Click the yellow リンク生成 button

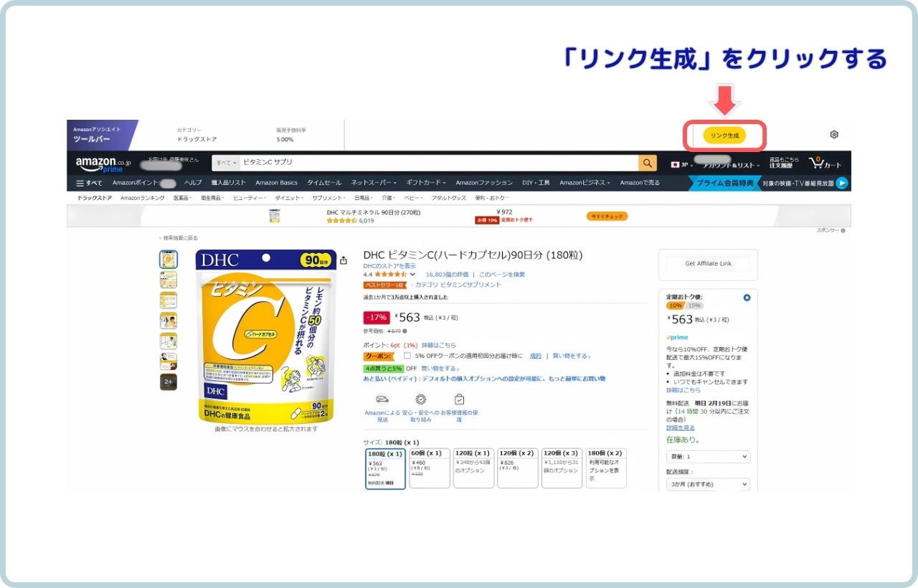pyautogui.click(x=724, y=136)
